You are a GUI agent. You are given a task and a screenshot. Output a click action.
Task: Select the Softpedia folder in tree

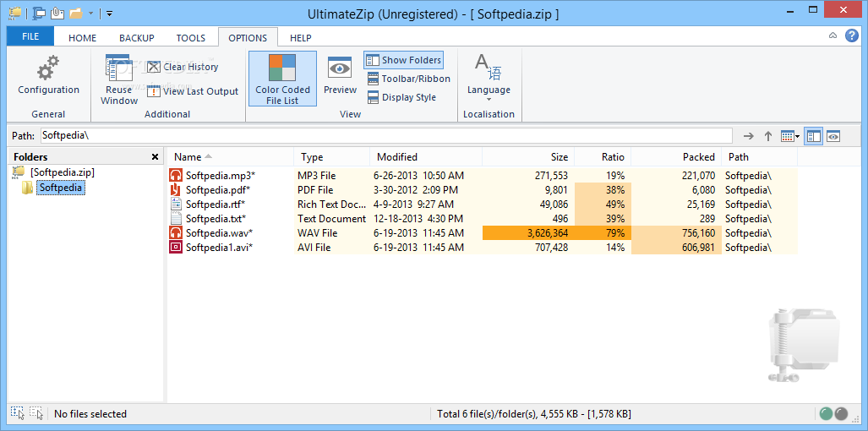point(60,188)
